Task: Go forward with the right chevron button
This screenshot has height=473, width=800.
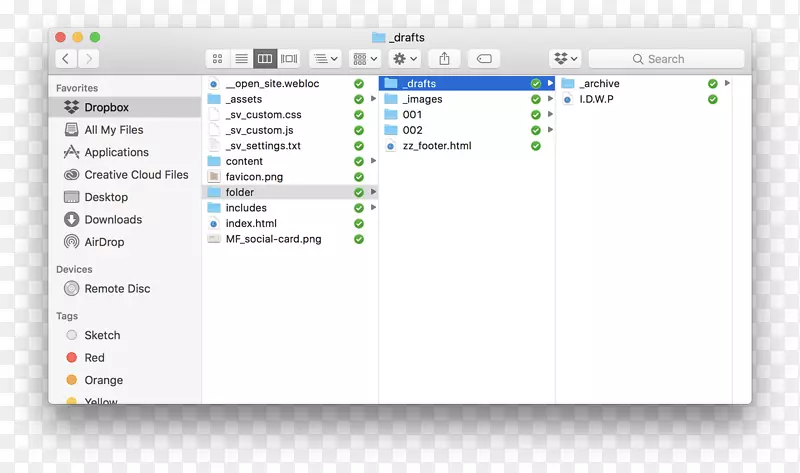Action: (x=89, y=59)
